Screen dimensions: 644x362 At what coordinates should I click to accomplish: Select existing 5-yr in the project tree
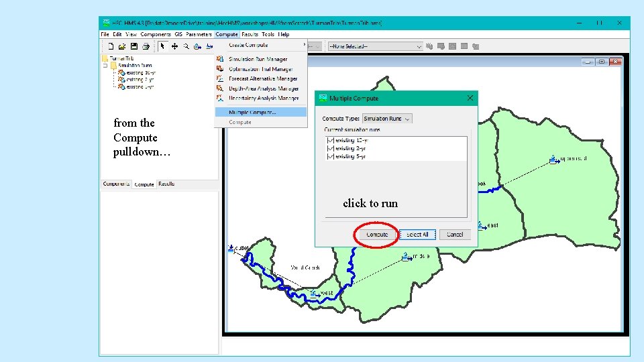pos(136,87)
